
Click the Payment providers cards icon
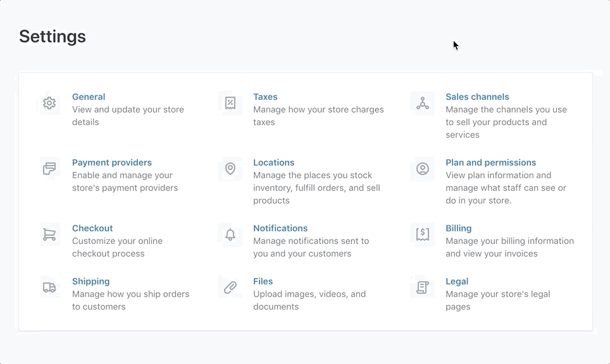tap(49, 169)
